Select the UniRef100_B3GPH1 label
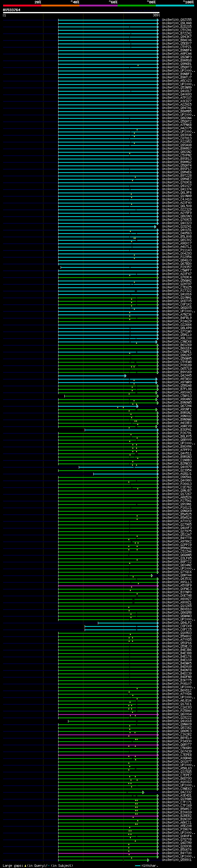Viewport: 197px width, 868px height. (177, 430)
